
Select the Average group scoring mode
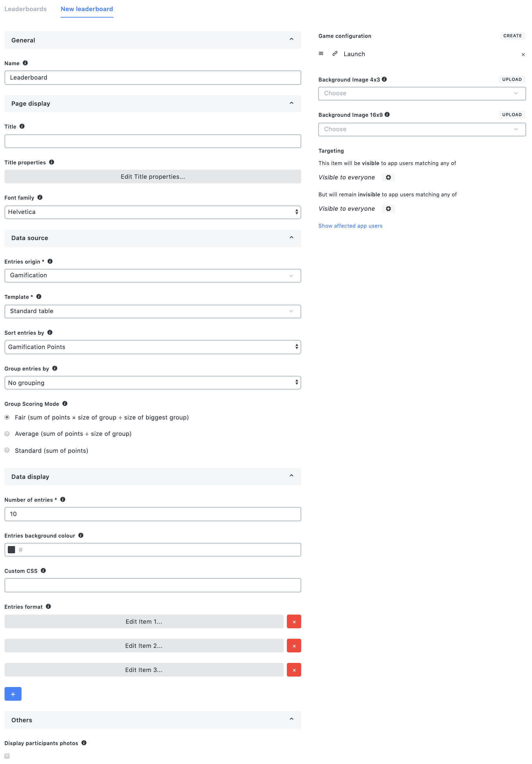(7, 434)
